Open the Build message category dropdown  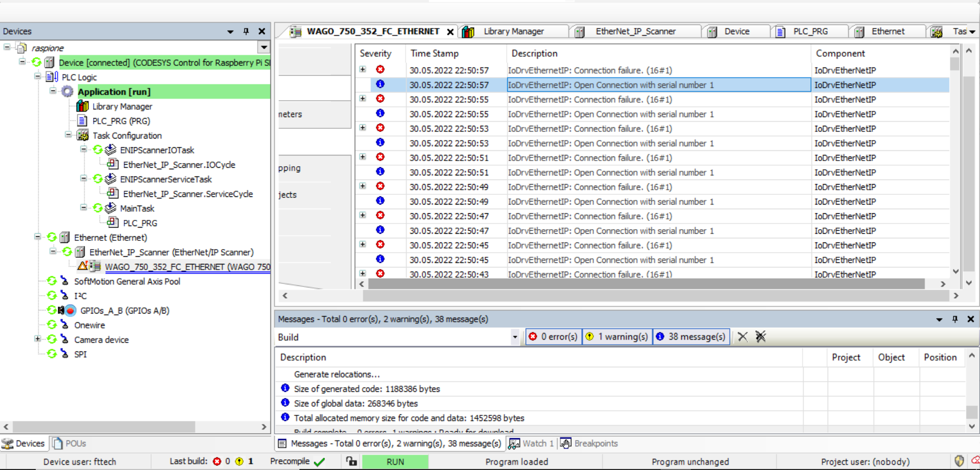tap(515, 337)
